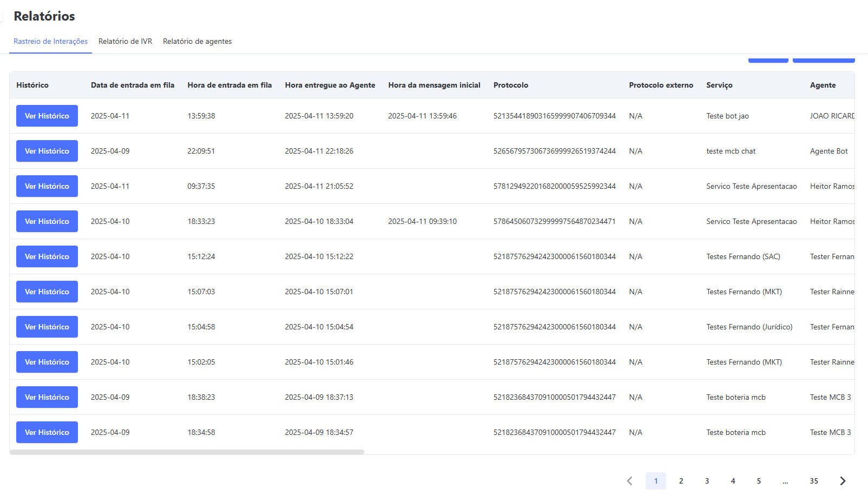Screen dimensions: 868x502
Task: View history for teste mcb chat row
Action: (47, 151)
